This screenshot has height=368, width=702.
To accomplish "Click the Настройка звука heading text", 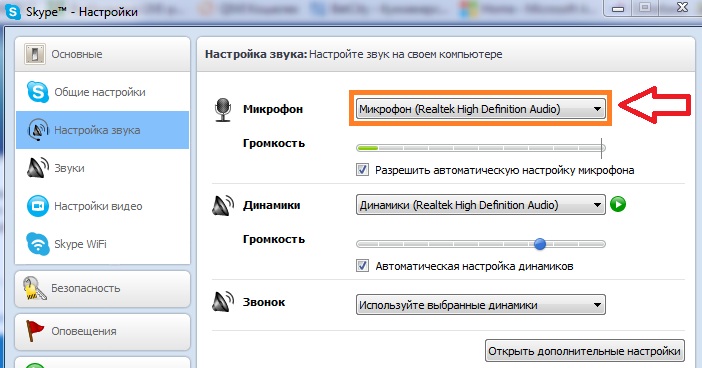I will (x=256, y=54).
